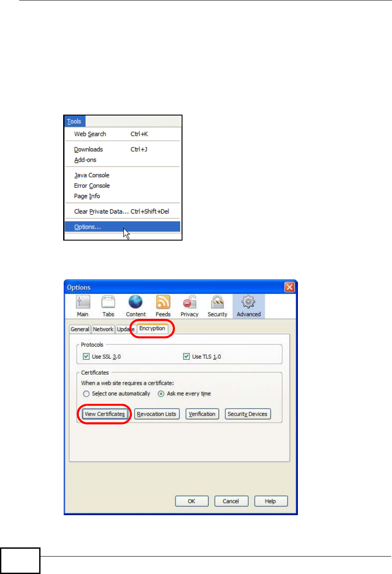Switch to the Network tab

coord(103,329)
